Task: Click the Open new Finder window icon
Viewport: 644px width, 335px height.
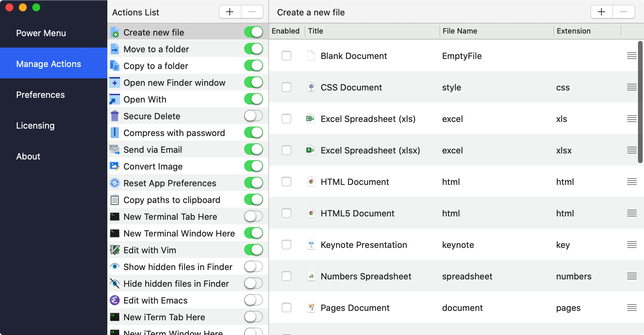Action: (x=115, y=82)
